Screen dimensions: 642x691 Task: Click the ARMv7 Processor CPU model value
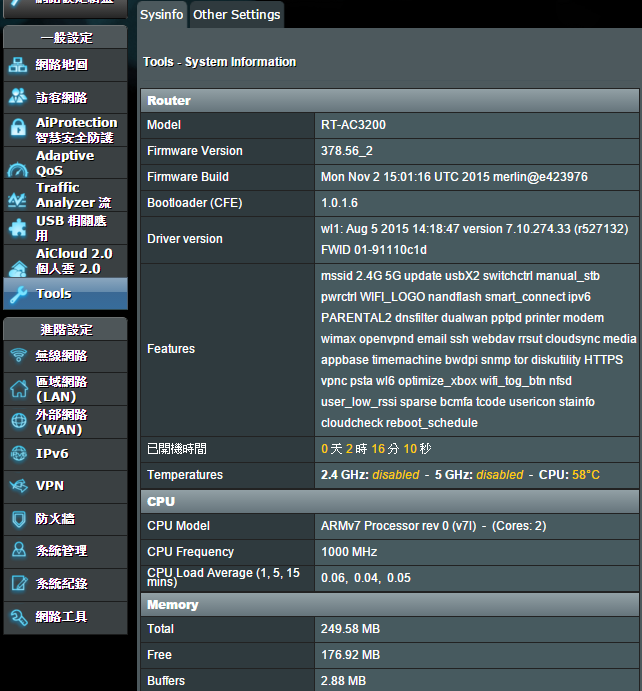pyautogui.click(x=434, y=526)
